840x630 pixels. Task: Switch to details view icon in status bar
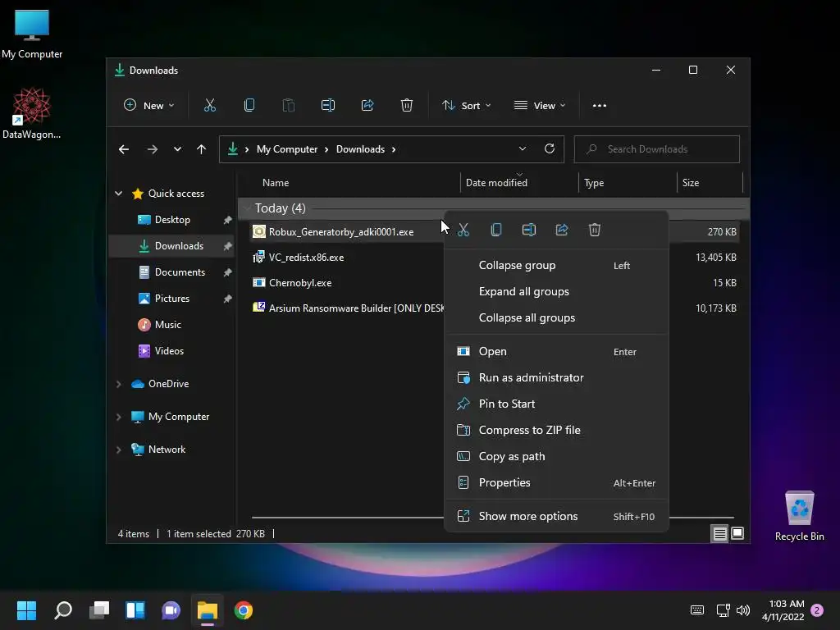coord(720,533)
